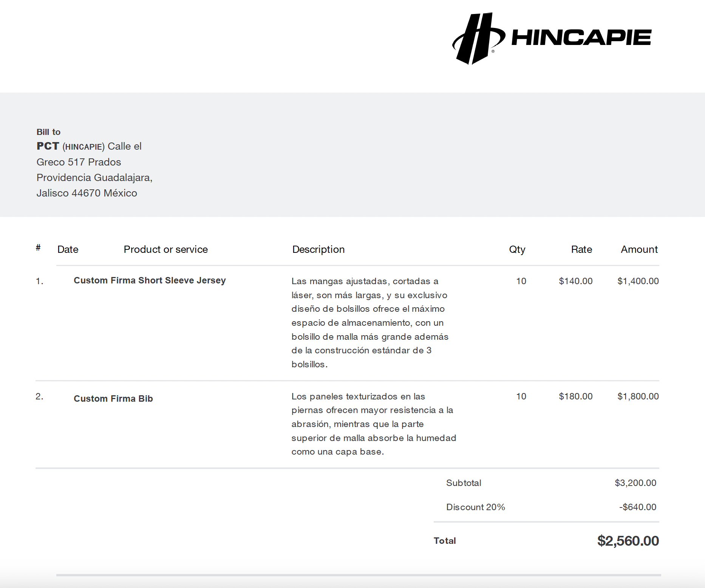Click row number '2.'
Screen dimensions: 705x588
click(x=40, y=396)
